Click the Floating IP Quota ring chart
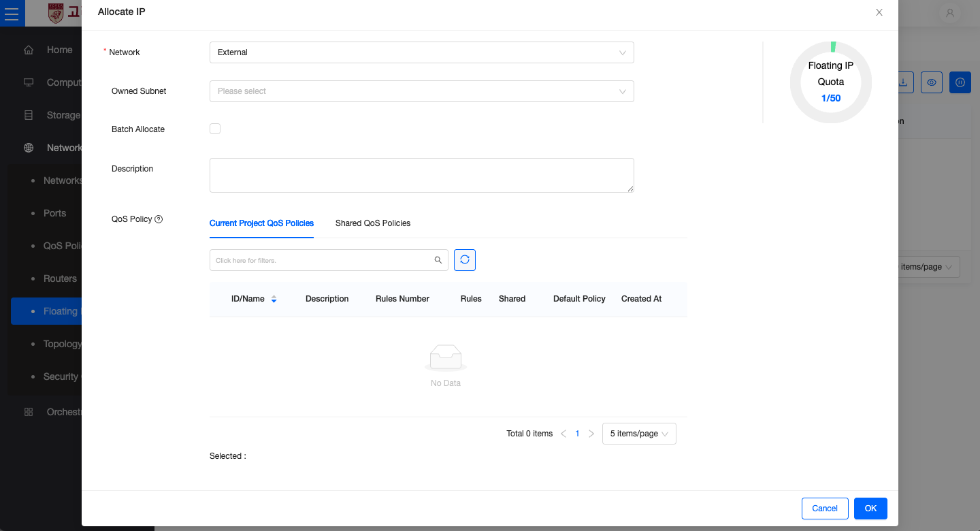 click(831, 82)
